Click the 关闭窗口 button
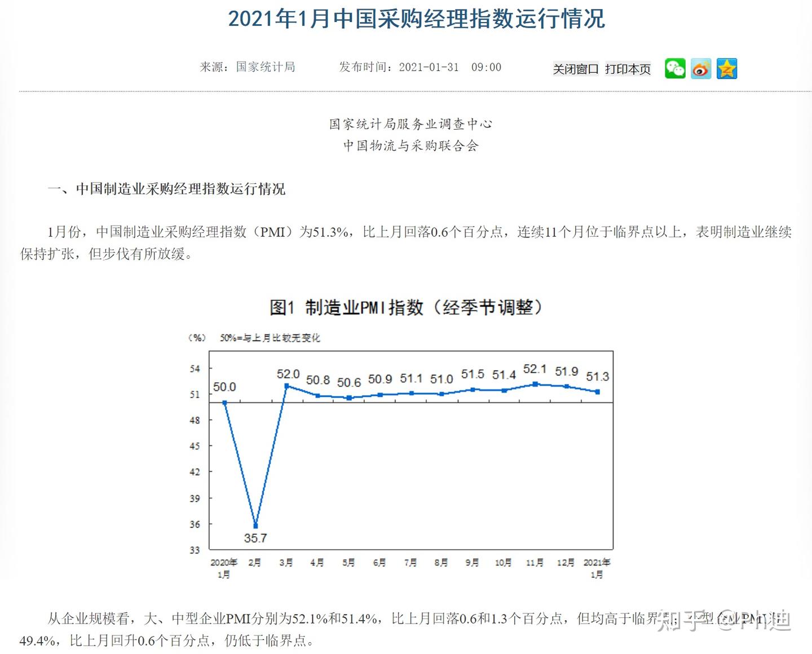The width and height of the screenshot is (812, 654). tap(575, 69)
